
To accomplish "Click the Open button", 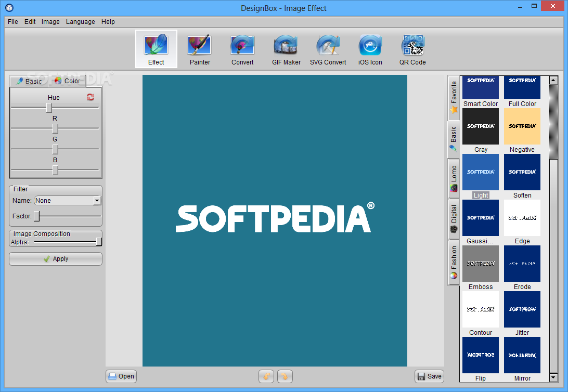I will coord(121,376).
